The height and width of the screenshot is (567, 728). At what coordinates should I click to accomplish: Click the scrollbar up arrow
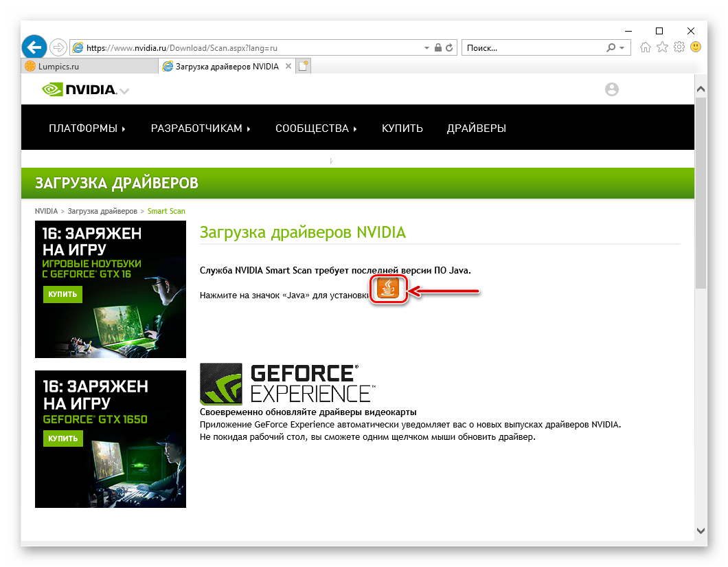pyautogui.click(x=701, y=89)
